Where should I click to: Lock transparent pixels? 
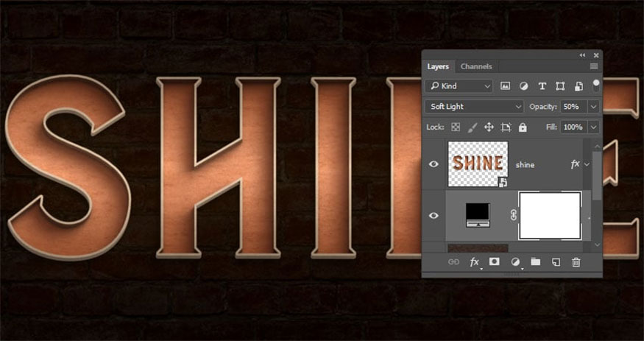(x=456, y=127)
